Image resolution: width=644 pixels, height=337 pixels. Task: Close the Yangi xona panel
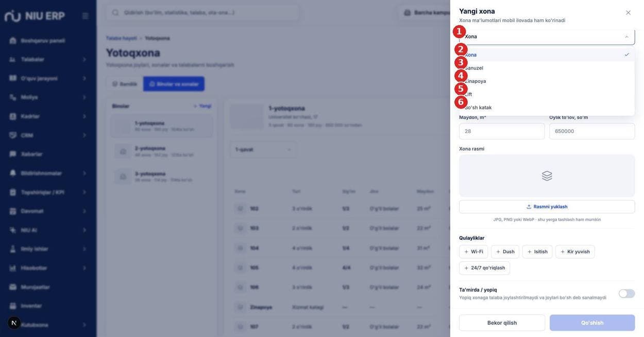628,13
